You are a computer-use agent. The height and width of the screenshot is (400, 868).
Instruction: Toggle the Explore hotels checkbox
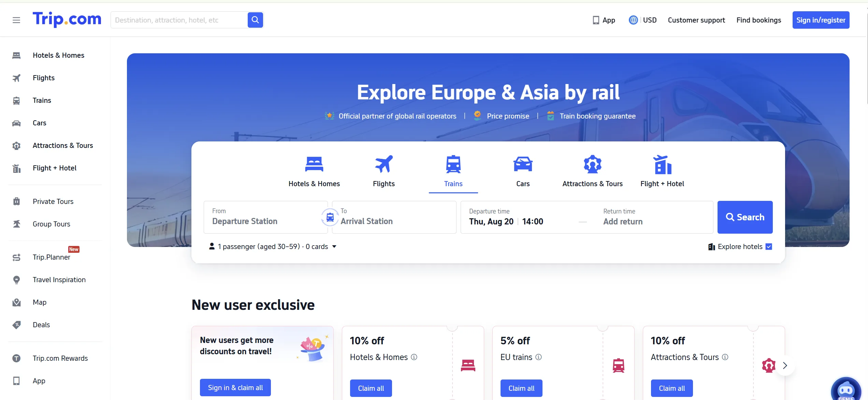[769, 247]
